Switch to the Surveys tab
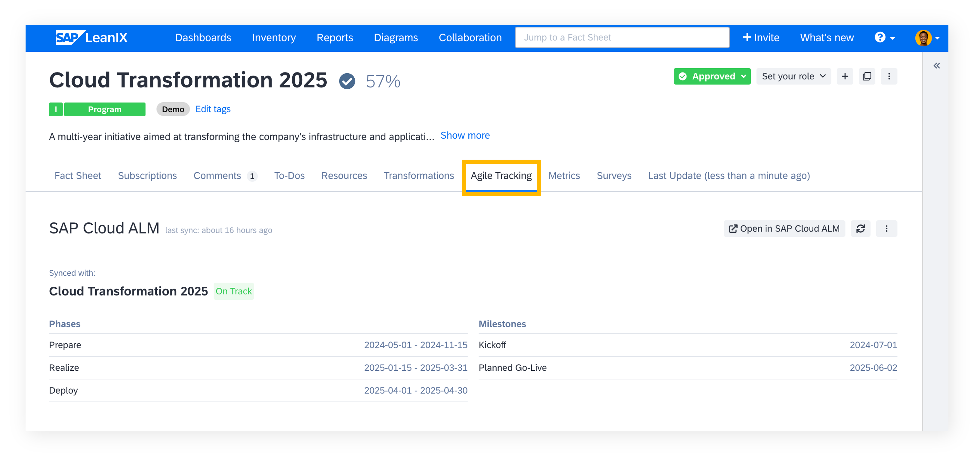980x463 pixels. 614,176
